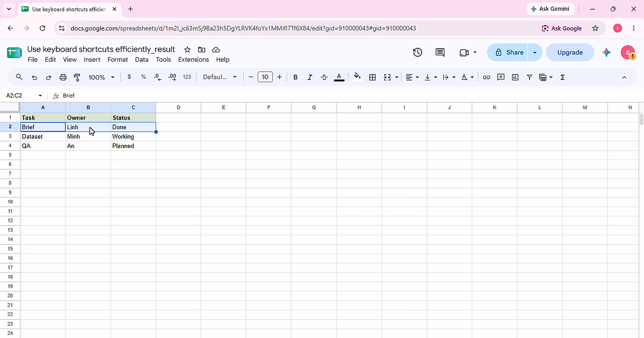
Task: Click Ask Google in address bar
Action: tap(562, 28)
